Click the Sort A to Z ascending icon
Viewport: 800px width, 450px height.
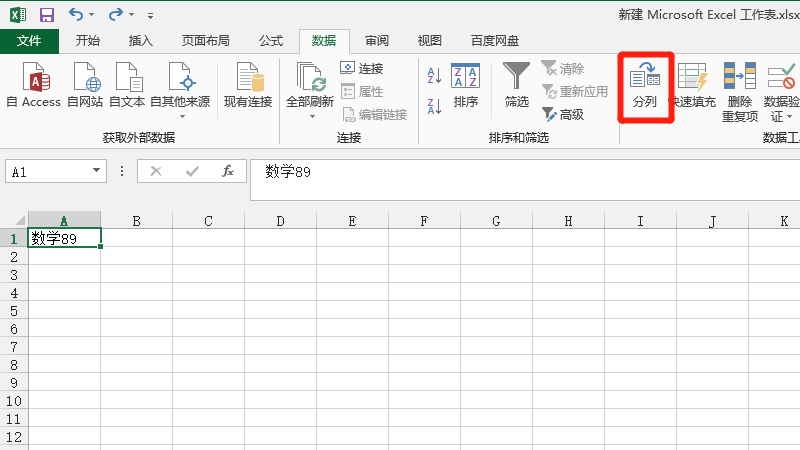(x=434, y=75)
